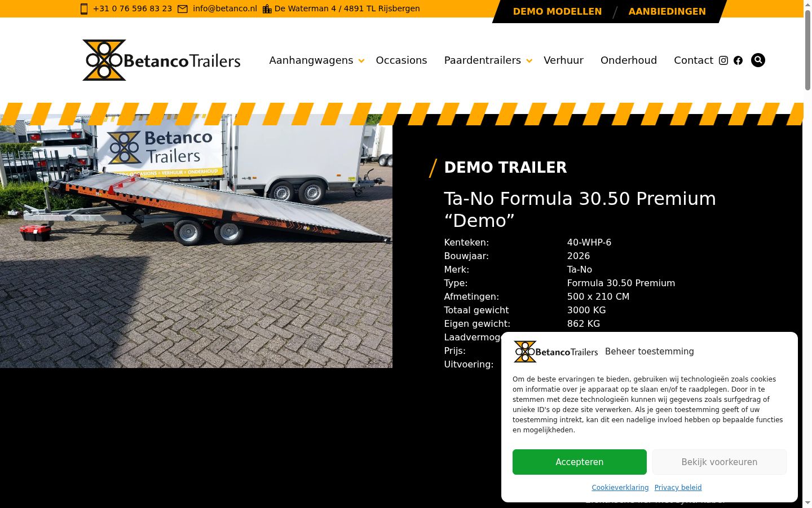The image size is (812, 508).
Task: Expand the Paardentrailers submenu arrow
Action: [529, 61]
